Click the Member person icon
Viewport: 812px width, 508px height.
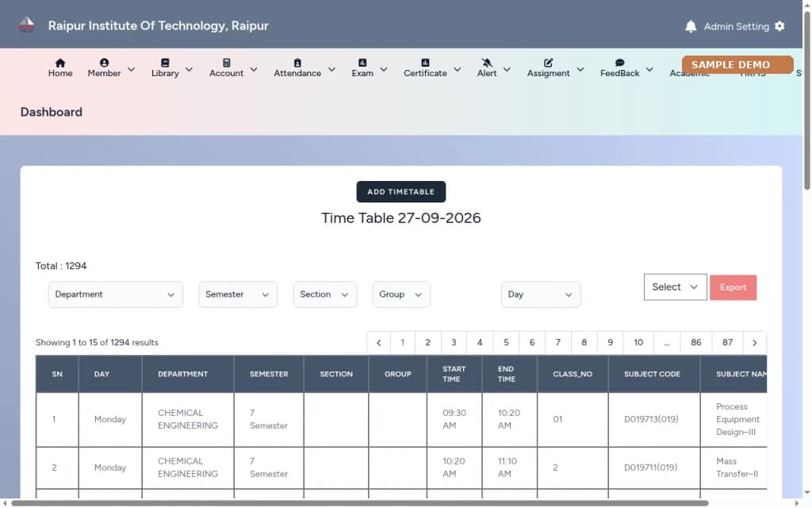click(x=104, y=63)
